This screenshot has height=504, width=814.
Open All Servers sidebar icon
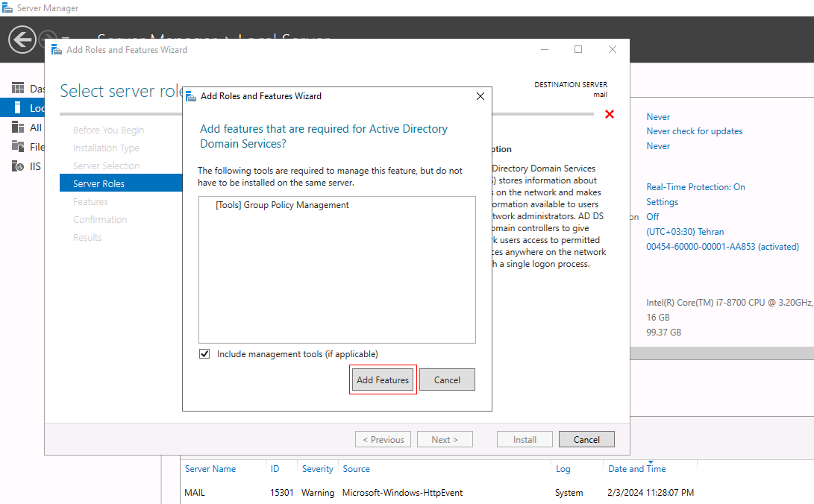pyautogui.click(x=18, y=127)
